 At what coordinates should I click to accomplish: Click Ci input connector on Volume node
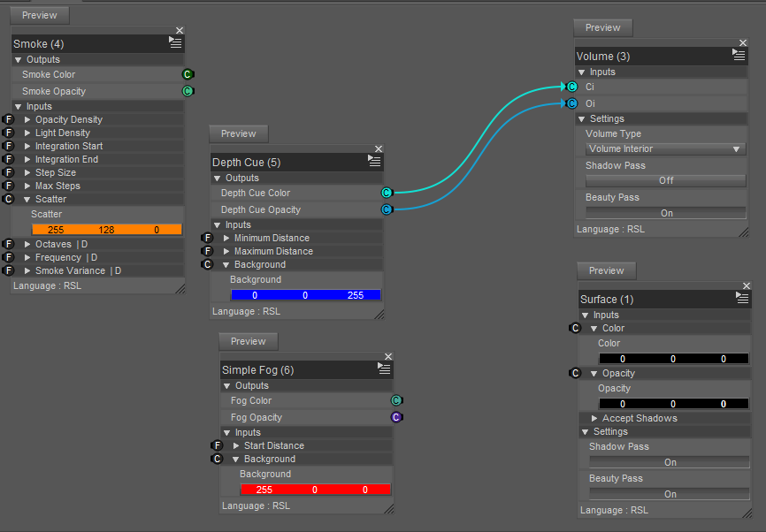click(x=571, y=87)
